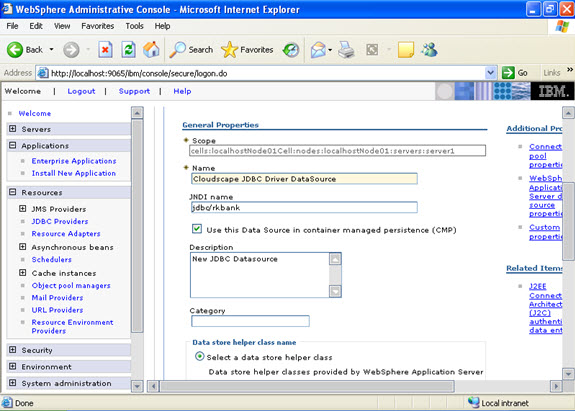Open the JDBC Providers link
Screen dimensions: 575x411
point(60,221)
